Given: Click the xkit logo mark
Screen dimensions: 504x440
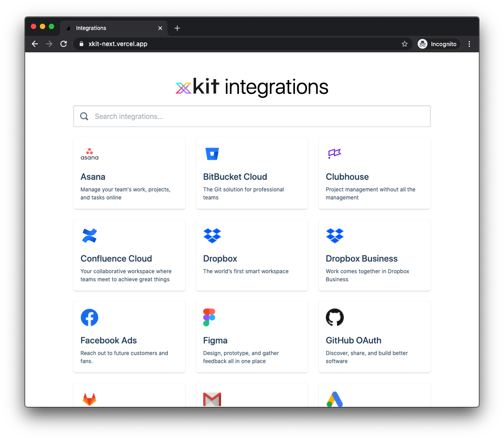Looking at the screenshot, I should point(184,88).
